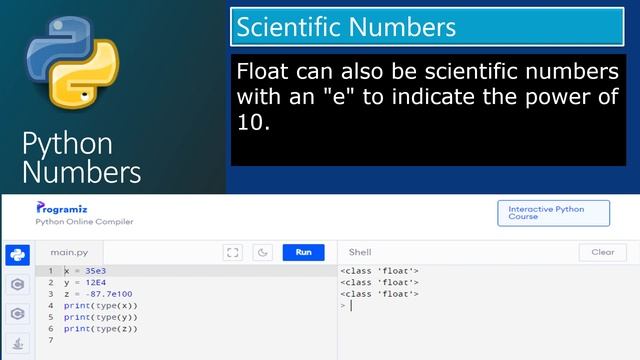The width and height of the screenshot is (640, 360).
Task: Click the 'Python Online Compiler' subtitle
Action: point(84,222)
